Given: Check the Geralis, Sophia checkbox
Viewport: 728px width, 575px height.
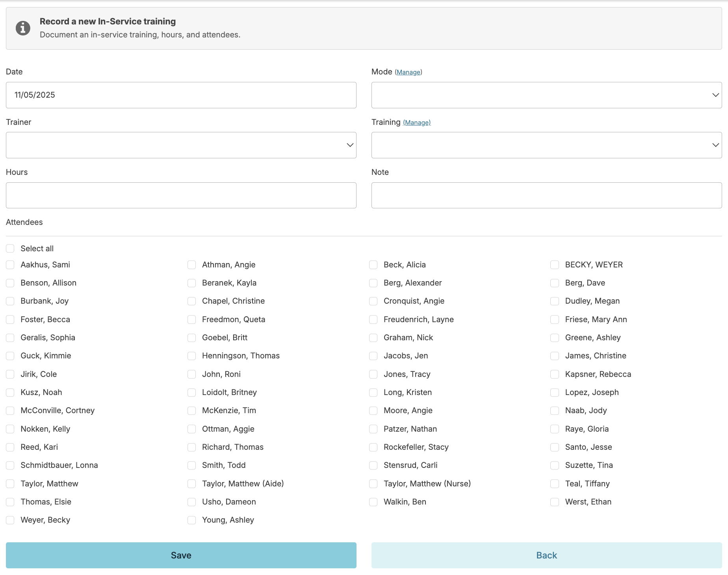Looking at the screenshot, I should coord(10,338).
